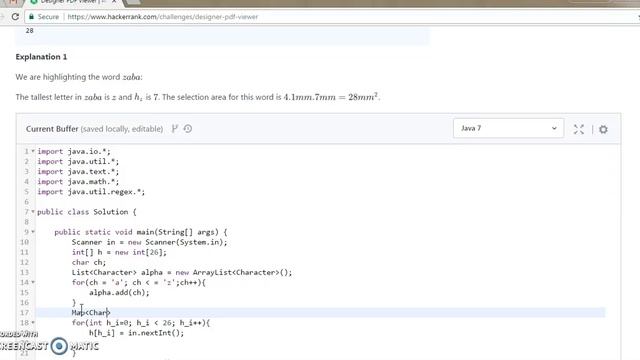Collapse main method fold at line 9
Screen dimensions: 640x360
[x=33, y=232]
